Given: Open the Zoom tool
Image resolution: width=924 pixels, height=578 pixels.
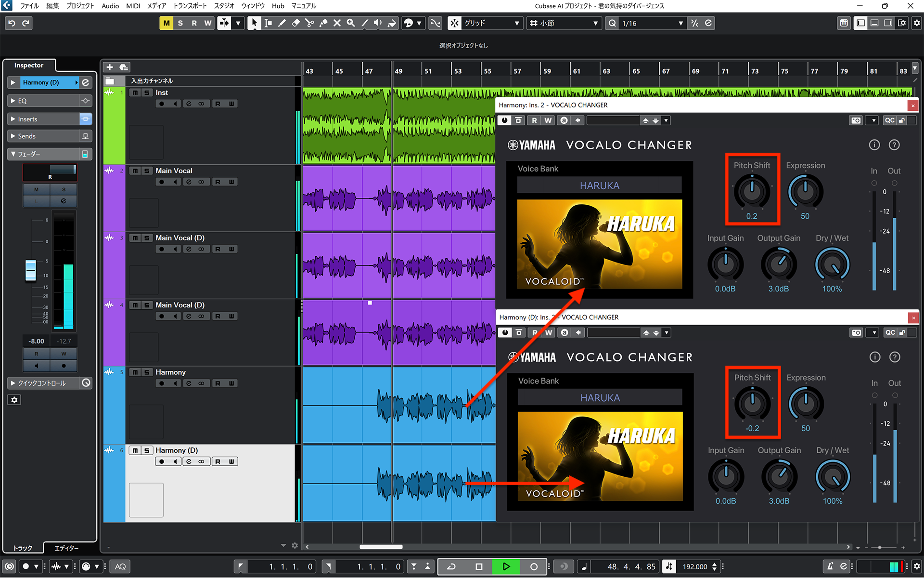Looking at the screenshot, I should point(350,23).
